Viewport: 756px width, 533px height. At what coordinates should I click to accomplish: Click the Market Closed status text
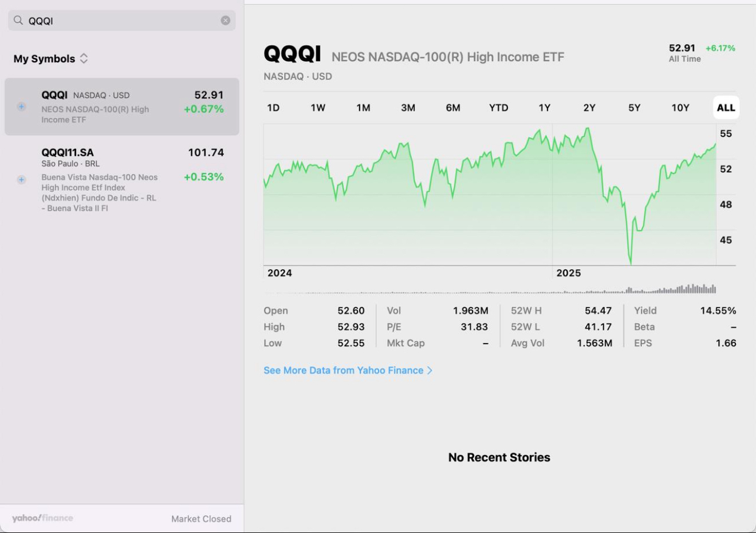click(201, 519)
